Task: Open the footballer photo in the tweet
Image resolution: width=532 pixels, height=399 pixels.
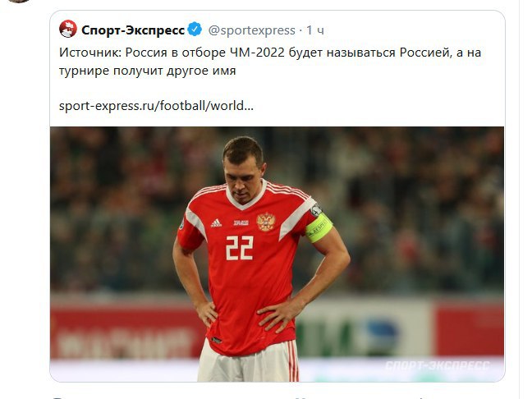Action: click(x=277, y=255)
